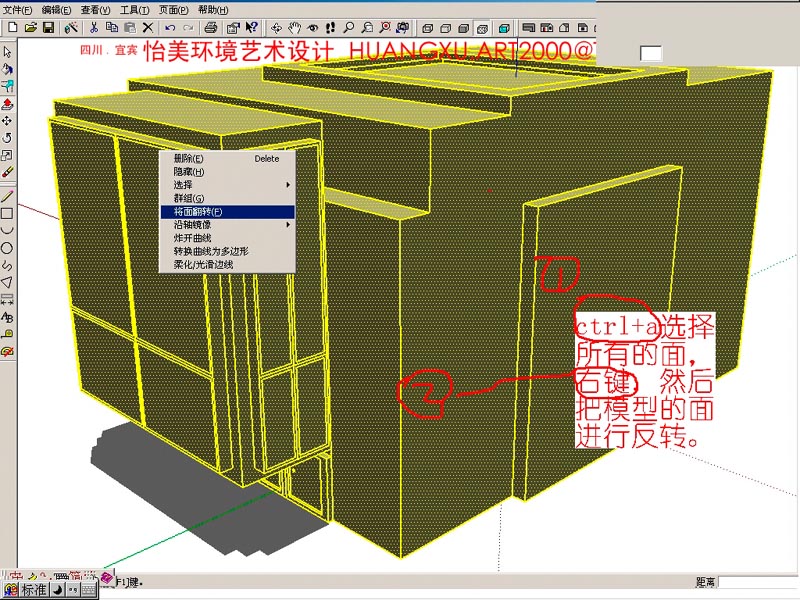Toggle the X-ray transparency mode icon

(504, 28)
